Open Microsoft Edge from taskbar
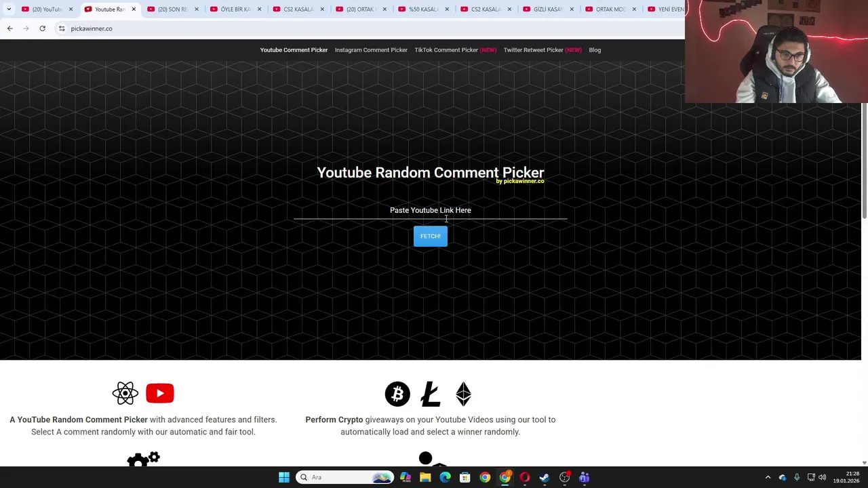Screen dimensions: 868x488 coord(445,477)
